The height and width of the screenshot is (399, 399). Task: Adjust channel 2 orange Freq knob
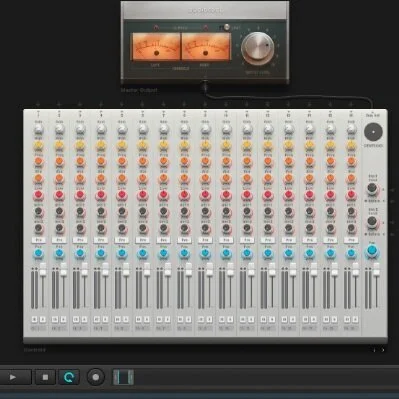coord(59,161)
